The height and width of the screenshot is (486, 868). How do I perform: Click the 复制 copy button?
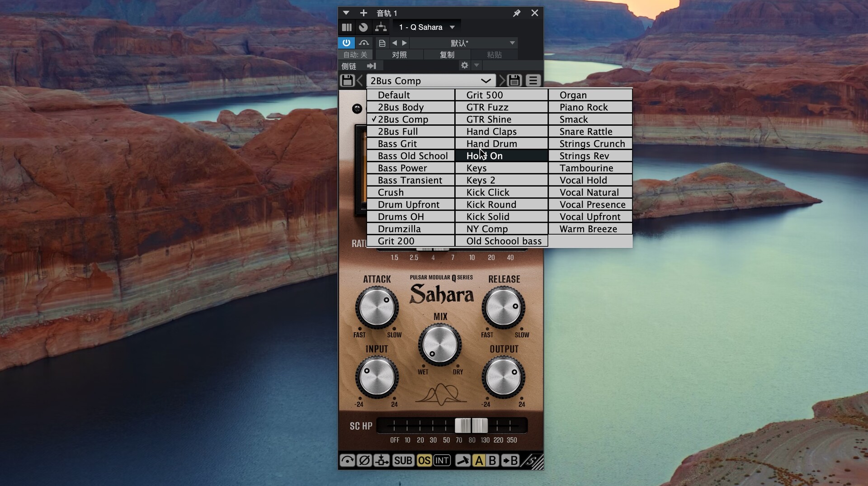tap(447, 55)
